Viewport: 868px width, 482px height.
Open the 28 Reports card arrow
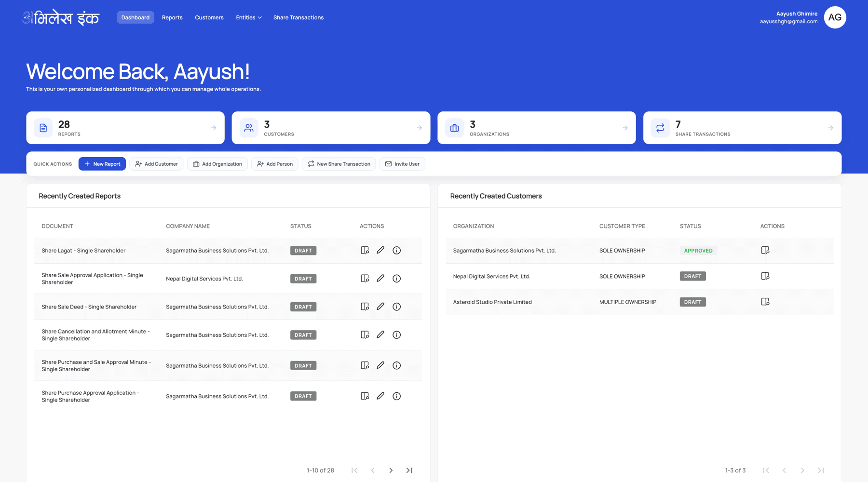point(214,128)
